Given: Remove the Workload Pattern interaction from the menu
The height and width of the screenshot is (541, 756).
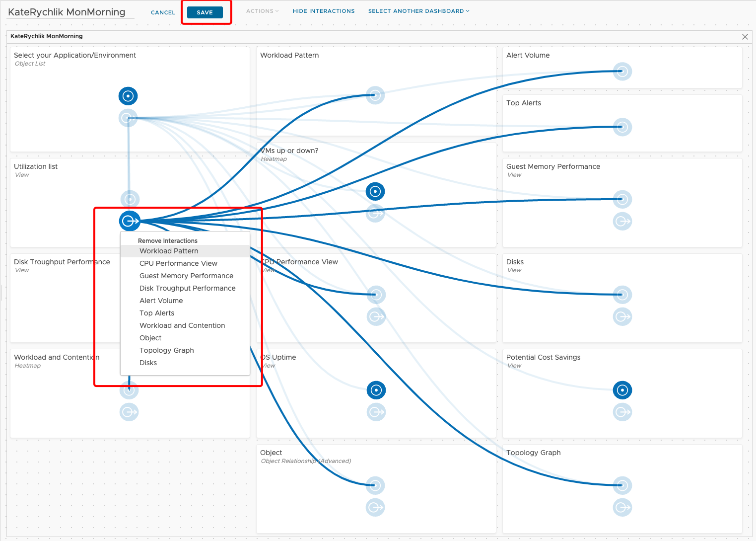Looking at the screenshot, I should 169,251.
